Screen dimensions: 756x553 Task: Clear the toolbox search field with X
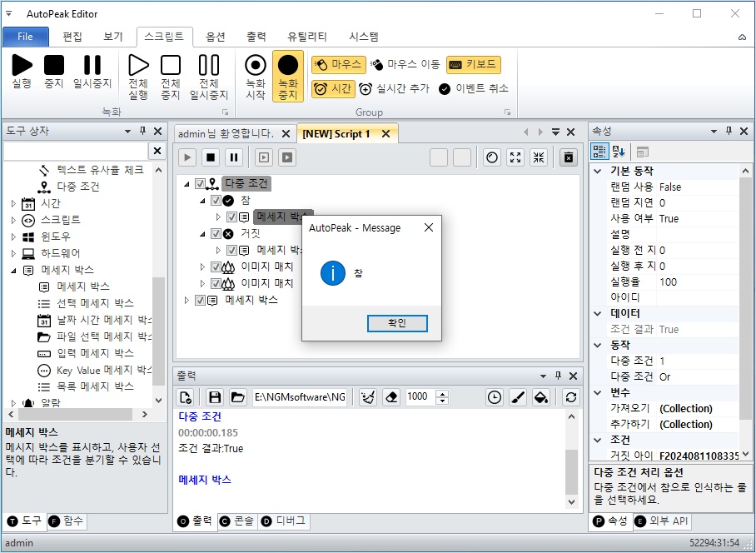(x=157, y=151)
